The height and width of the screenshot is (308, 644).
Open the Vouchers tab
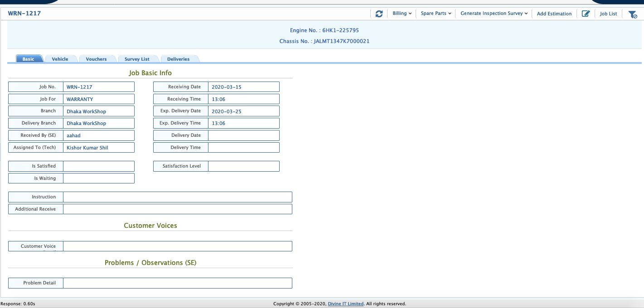tap(96, 58)
